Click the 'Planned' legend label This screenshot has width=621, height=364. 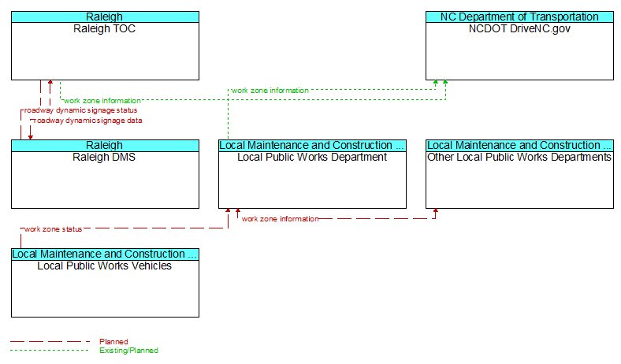[113, 341]
